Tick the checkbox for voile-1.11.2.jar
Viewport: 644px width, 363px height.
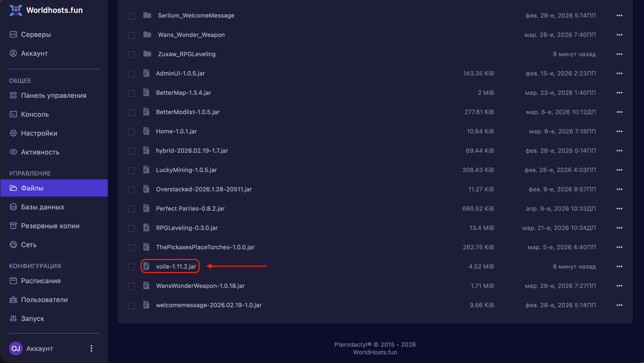point(131,267)
